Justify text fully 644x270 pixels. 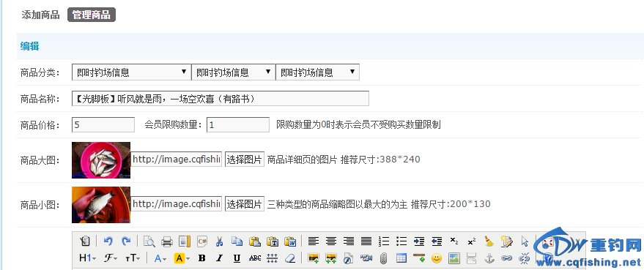tap(366, 241)
